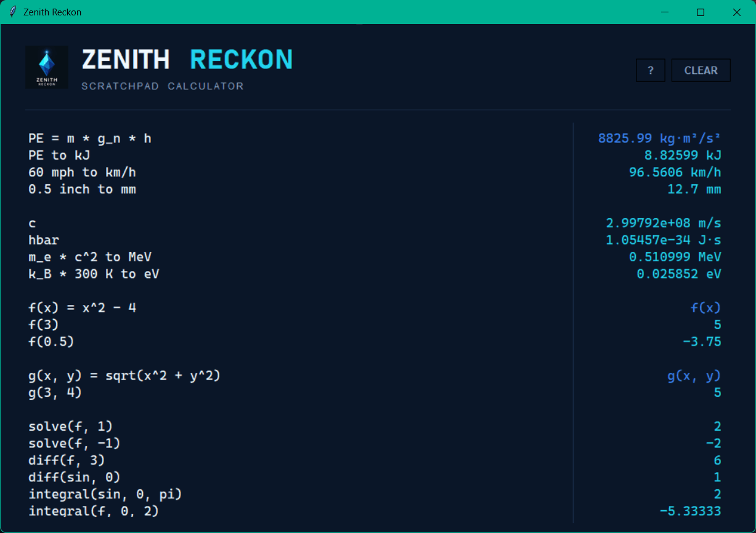The width and height of the screenshot is (756, 533).
Task: Click the result '2' for integral(sin, 0, pi)
Action: click(718, 494)
